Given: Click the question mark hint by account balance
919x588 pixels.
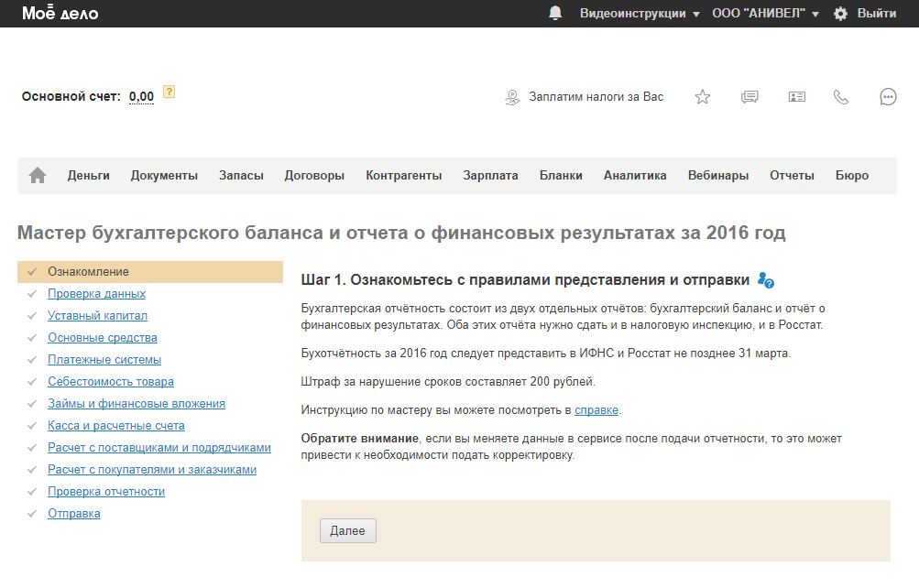Looking at the screenshot, I should [169, 92].
